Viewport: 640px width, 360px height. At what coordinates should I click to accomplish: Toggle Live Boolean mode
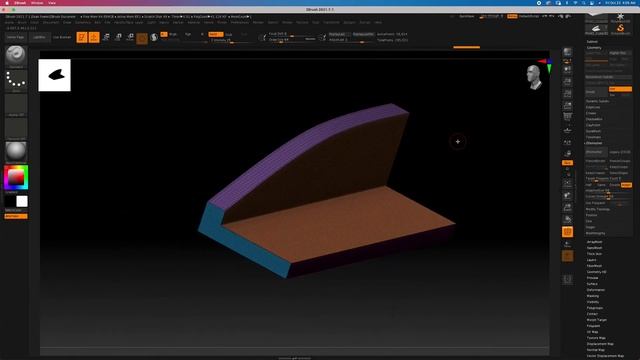[62, 37]
